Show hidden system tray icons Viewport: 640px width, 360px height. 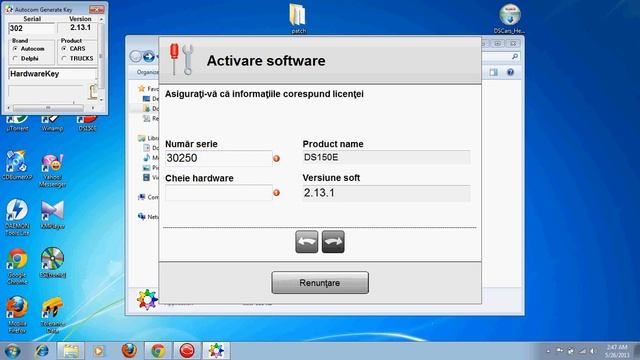pyautogui.click(x=548, y=351)
